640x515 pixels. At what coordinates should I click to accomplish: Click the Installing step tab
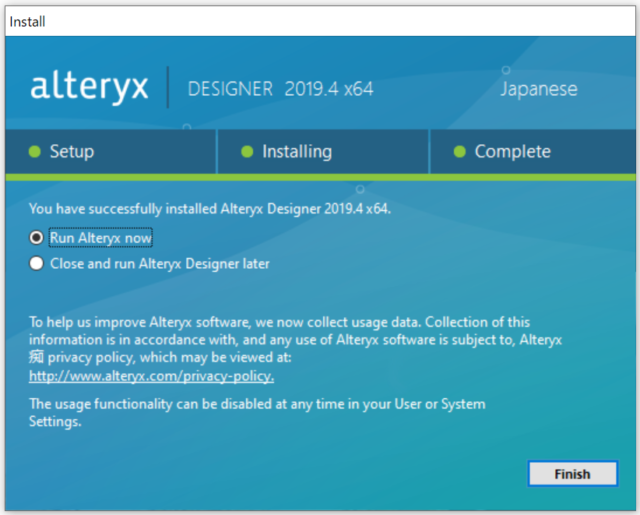coord(323,152)
